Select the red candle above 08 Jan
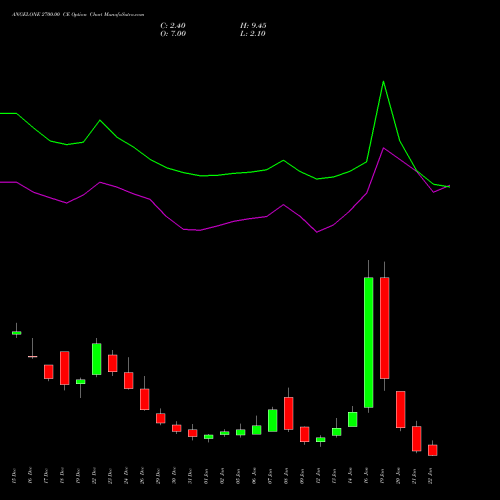Screen dimensions: 500x500 (x=288, y=413)
